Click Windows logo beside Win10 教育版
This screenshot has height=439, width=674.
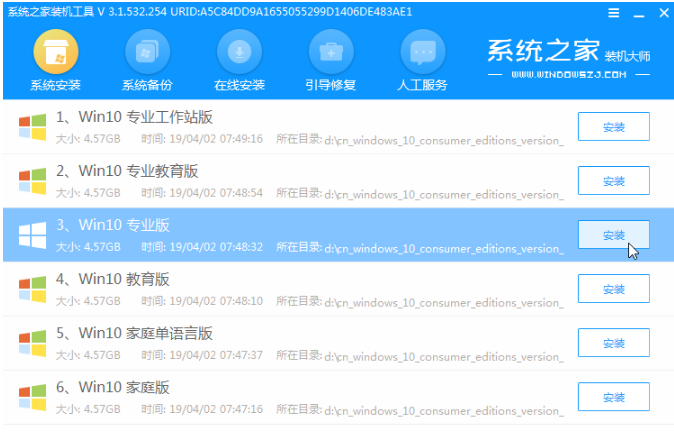coord(33,289)
